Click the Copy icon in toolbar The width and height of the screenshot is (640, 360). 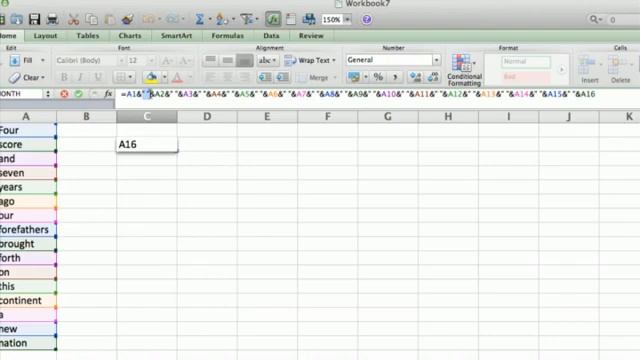[91, 19]
